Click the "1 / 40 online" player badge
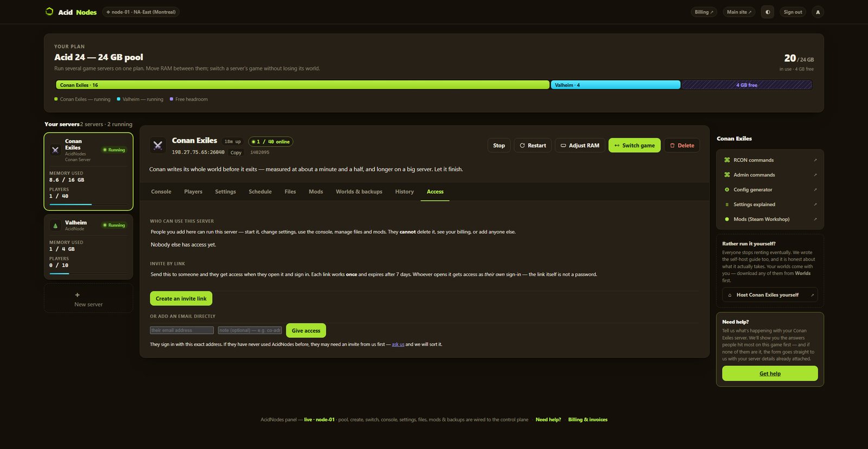Screen dimensions: 868x449 pyautogui.click(x=271, y=142)
